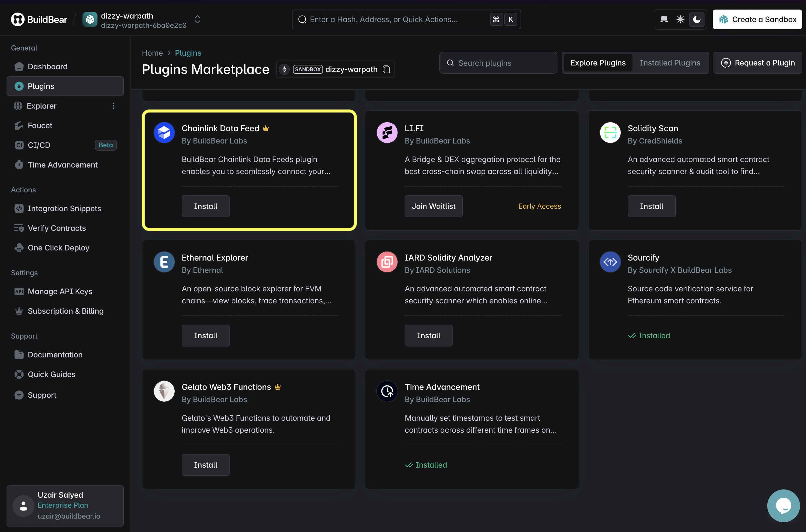Open Faucet in sidebar
Screen dimensions: 806x532
click(65, 125)
